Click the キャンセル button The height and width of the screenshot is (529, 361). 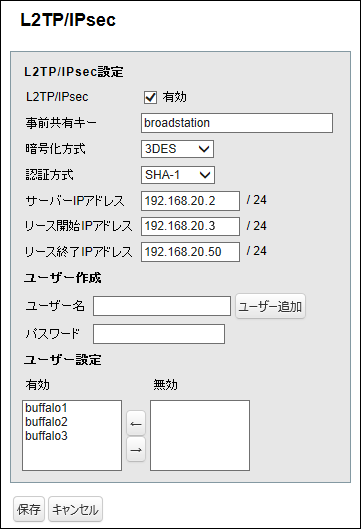[75, 509]
